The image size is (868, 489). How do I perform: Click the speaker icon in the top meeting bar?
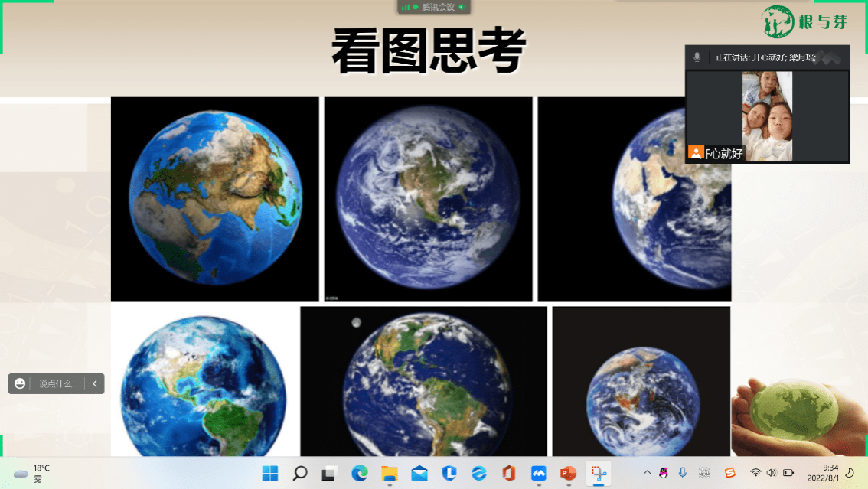[462, 7]
